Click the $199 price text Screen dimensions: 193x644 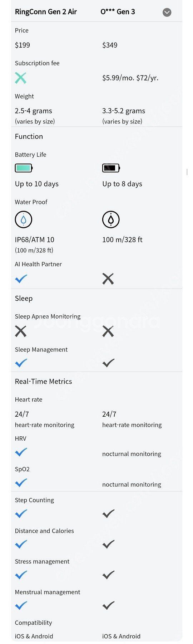coord(23,45)
